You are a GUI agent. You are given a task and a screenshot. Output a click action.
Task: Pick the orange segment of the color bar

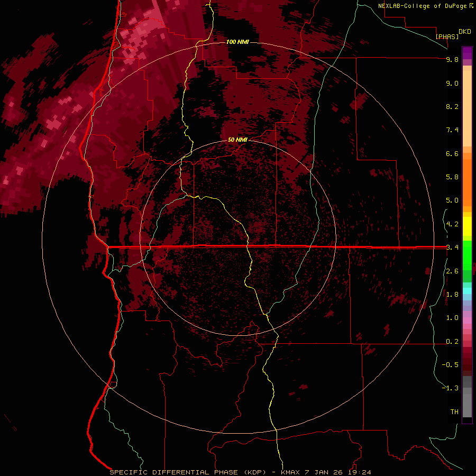[x=467, y=182]
